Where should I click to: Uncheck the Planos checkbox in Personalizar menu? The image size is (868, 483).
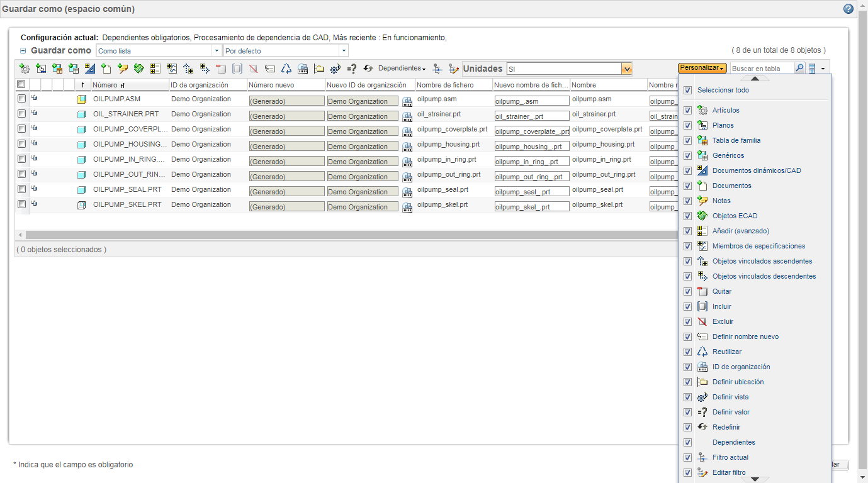point(687,125)
